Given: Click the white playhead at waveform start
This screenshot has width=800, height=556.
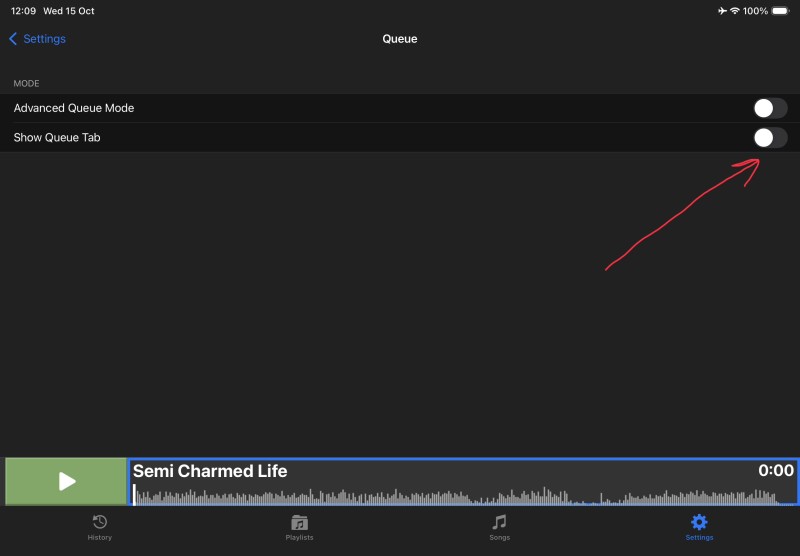Looking at the screenshot, I should point(134,494).
